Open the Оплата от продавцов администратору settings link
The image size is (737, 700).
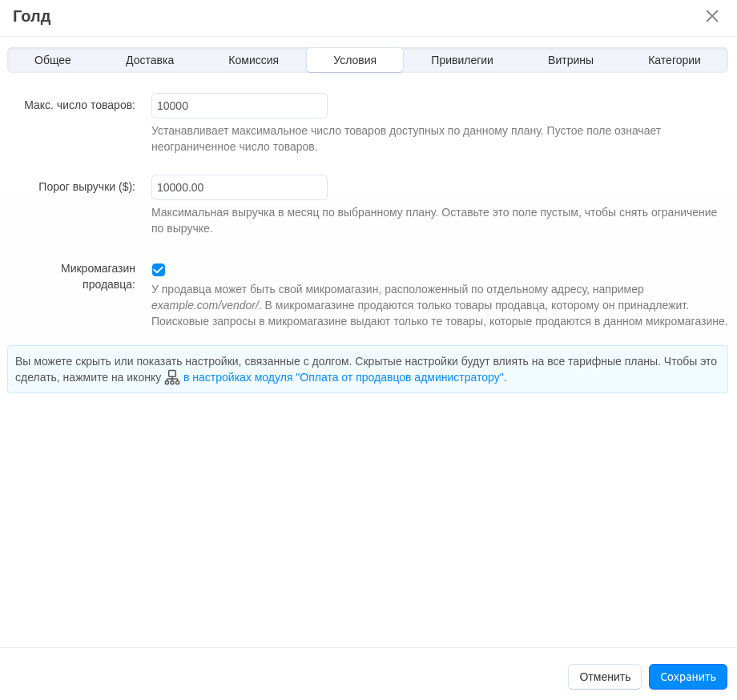pyautogui.click(x=343, y=377)
